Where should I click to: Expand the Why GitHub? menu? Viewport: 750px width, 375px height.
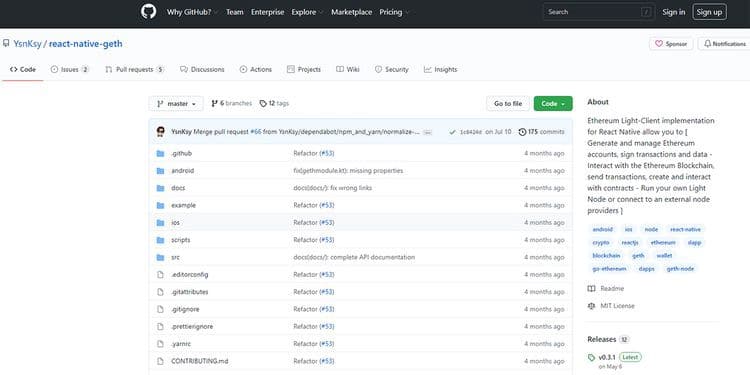point(192,12)
